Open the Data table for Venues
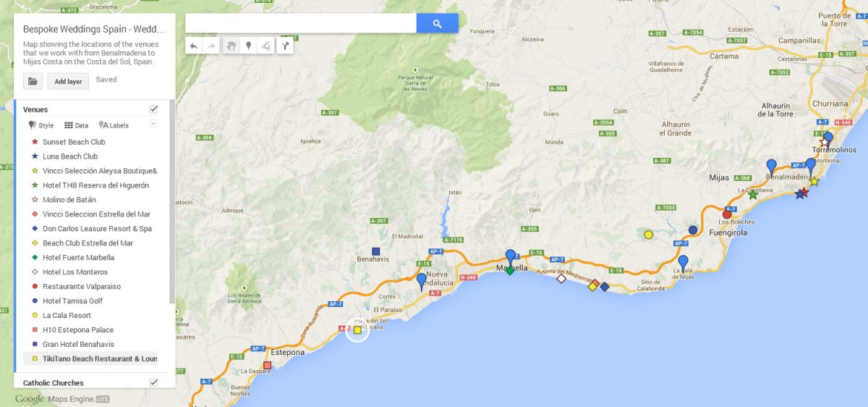This screenshot has width=868, height=407. [x=77, y=125]
